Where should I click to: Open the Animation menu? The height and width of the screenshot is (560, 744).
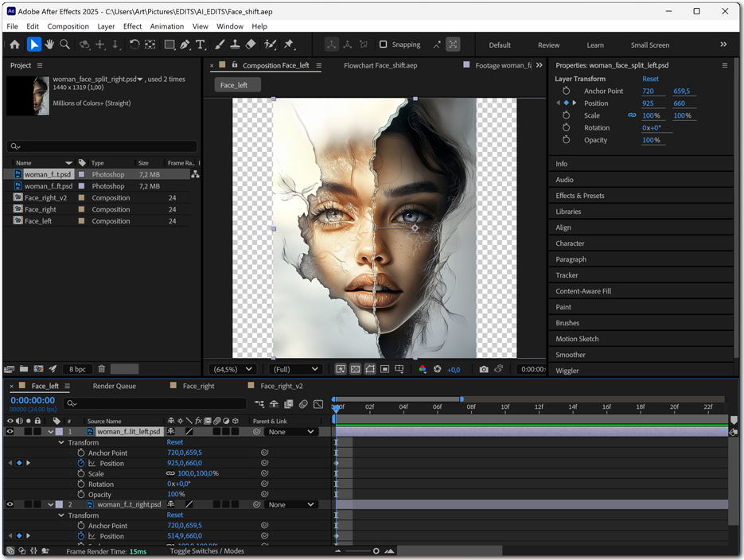167,26
